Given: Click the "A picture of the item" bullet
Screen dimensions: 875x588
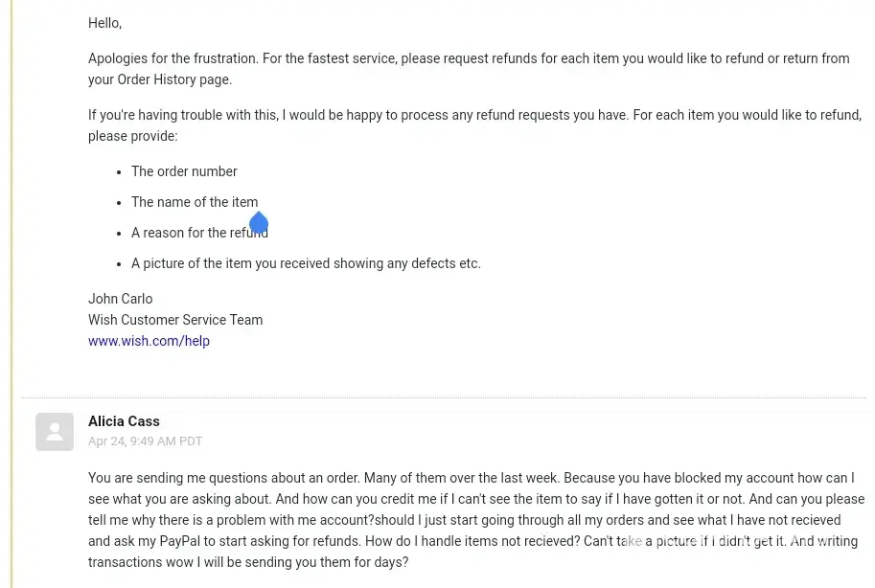Looking at the screenshot, I should pos(306,263).
